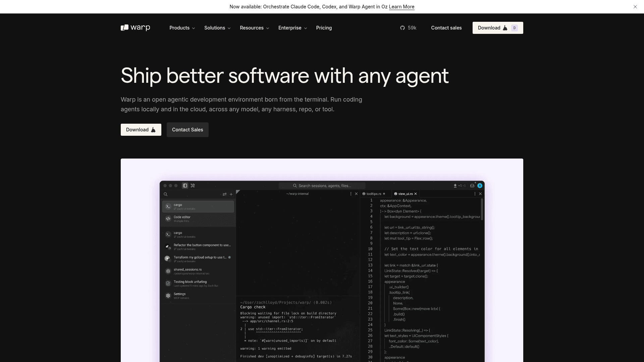Click the 'let link = match &link_url.state {' line

coord(411,265)
